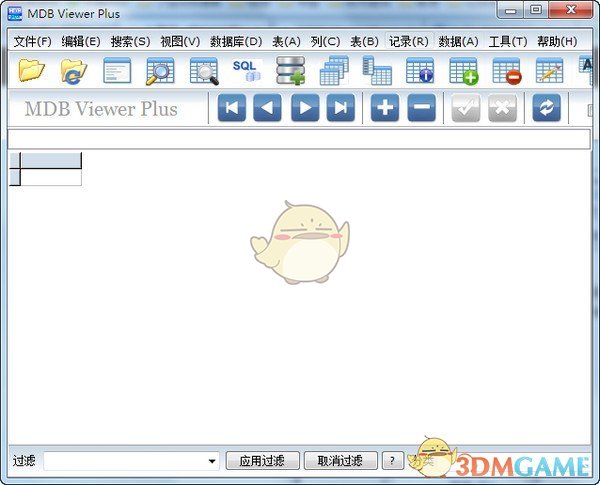Viewport: 600px width, 485px height.
Task: Open the SQL query icon
Action: coord(247,70)
